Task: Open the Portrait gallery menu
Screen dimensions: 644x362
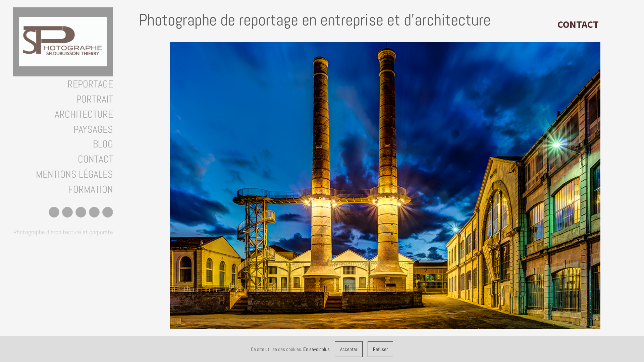Action: pyautogui.click(x=94, y=99)
